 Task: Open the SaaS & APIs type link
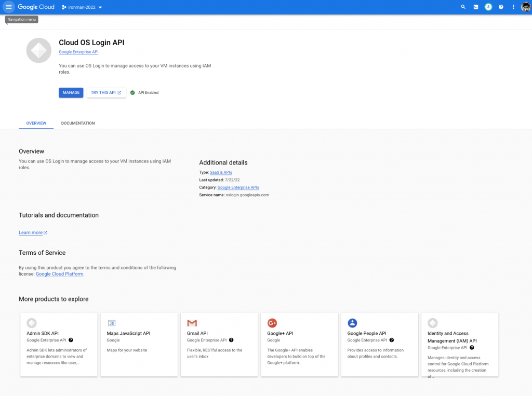(x=221, y=172)
